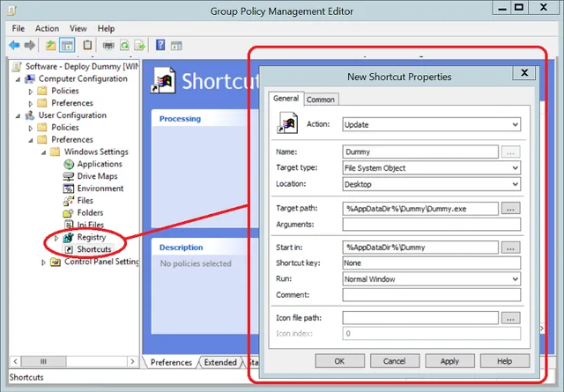Browse for Target path with ellipsis button
The width and height of the screenshot is (564, 392).
pos(510,208)
